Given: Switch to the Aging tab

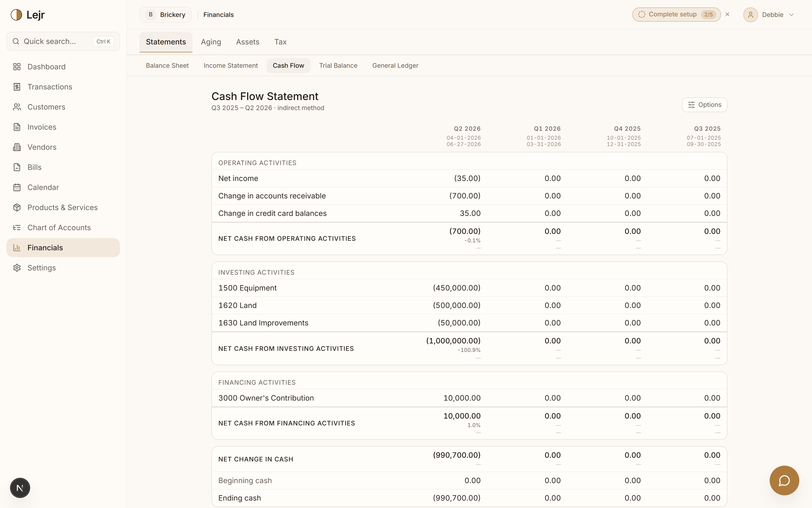Looking at the screenshot, I should [211, 42].
